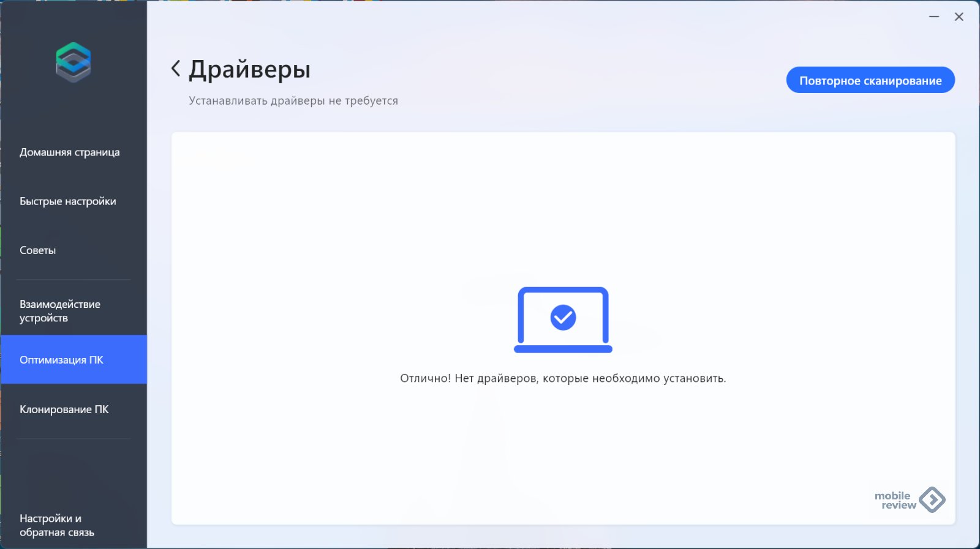Open Настройки и обратная связь
The image size is (980, 549).
click(x=57, y=525)
